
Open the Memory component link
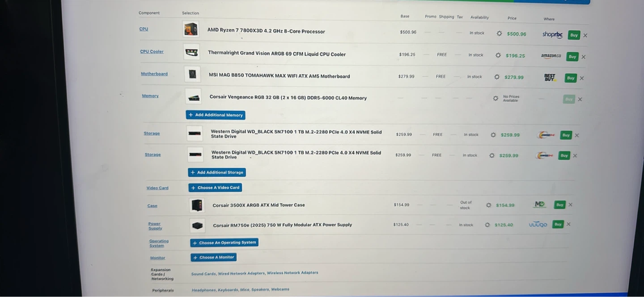click(x=150, y=96)
